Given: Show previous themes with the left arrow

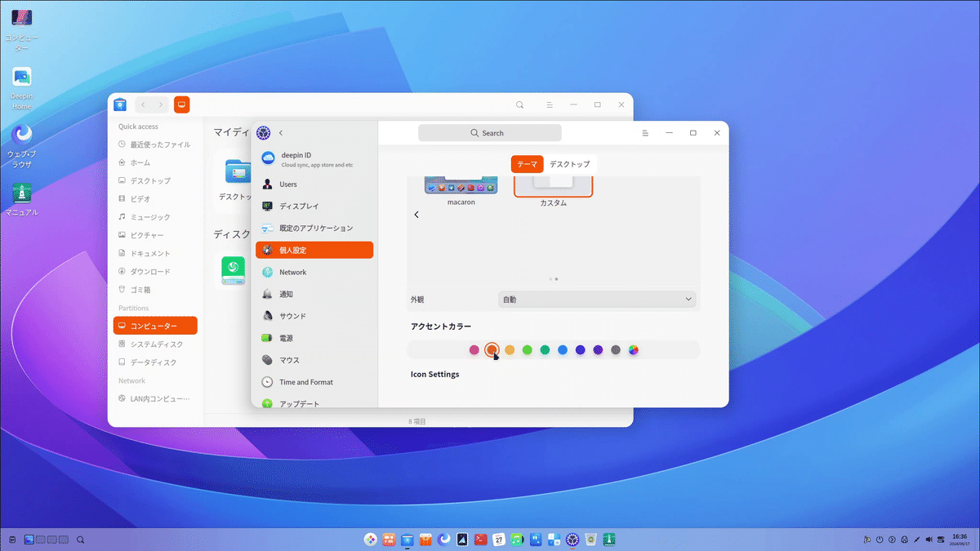Looking at the screenshot, I should click(x=416, y=215).
